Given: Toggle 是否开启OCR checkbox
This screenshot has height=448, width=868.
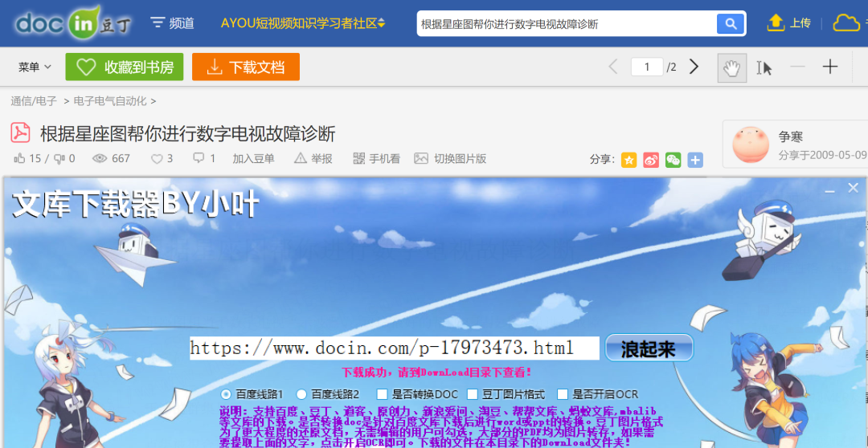Looking at the screenshot, I should [x=563, y=394].
